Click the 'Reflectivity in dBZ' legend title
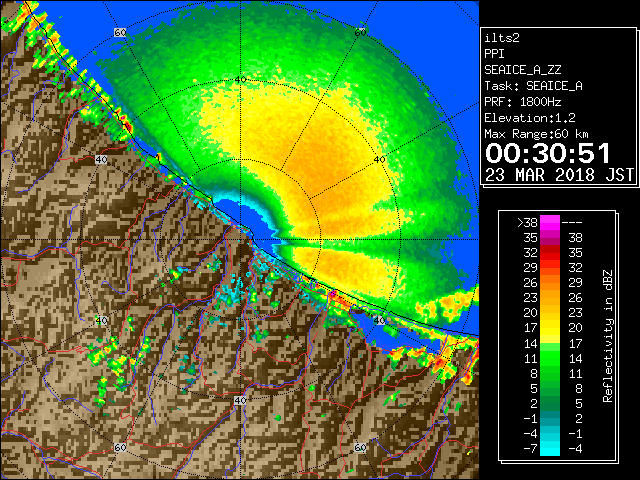 607,336
